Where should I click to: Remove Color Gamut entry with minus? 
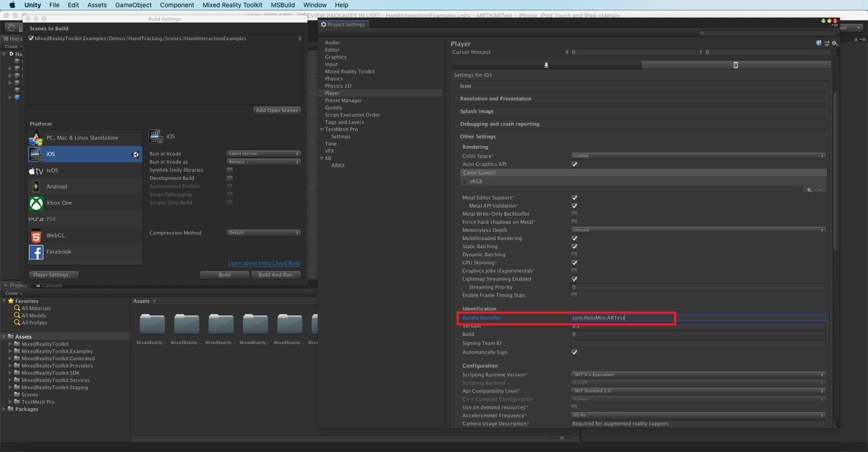click(x=820, y=189)
